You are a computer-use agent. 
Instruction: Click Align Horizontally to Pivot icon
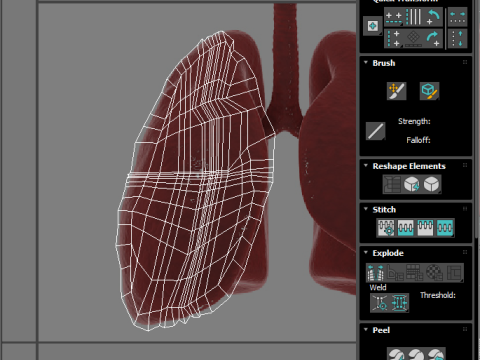[394, 17]
